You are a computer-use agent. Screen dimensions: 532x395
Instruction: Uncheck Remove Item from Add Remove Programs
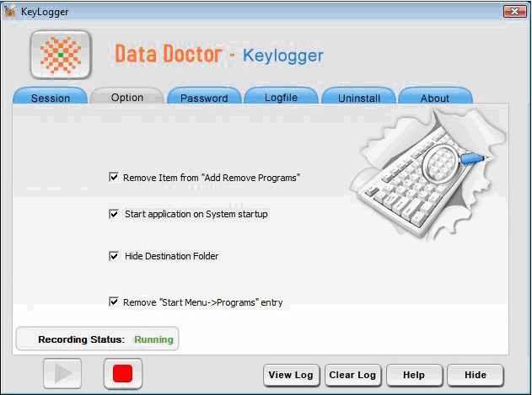(114, 178)
